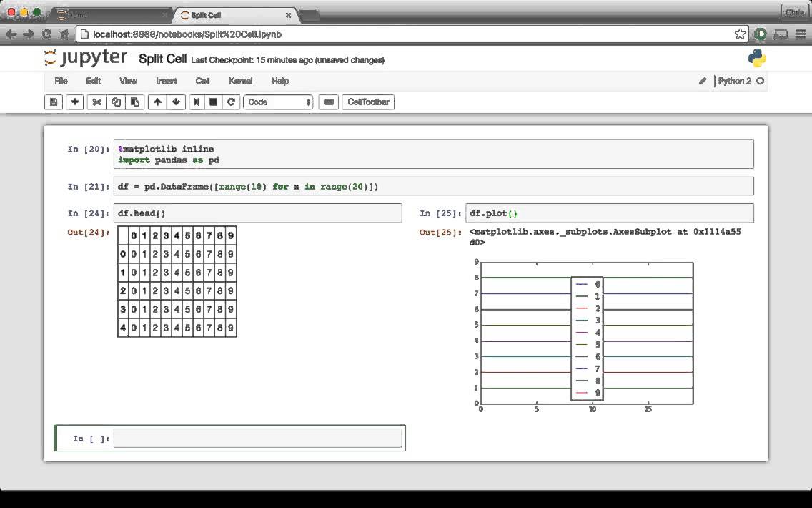812x508 pixels.
Task: Click the Python 2 kernel name
Action: click(734, 81)
